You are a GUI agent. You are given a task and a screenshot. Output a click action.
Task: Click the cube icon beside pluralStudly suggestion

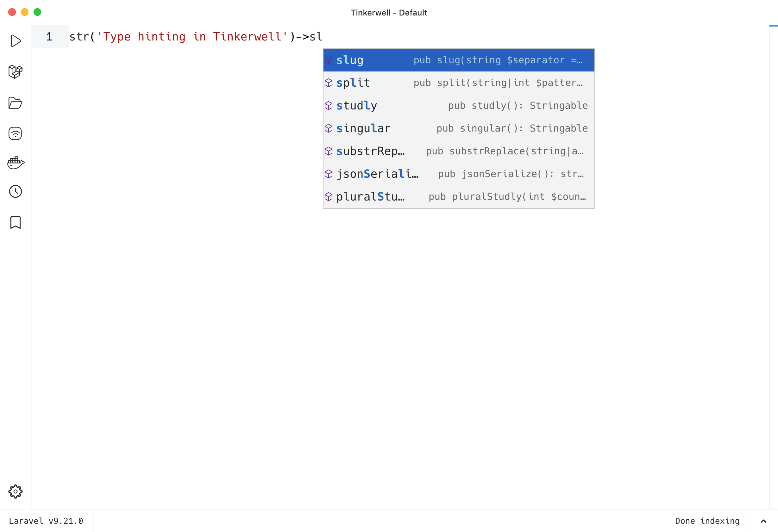tap(329, 196)
